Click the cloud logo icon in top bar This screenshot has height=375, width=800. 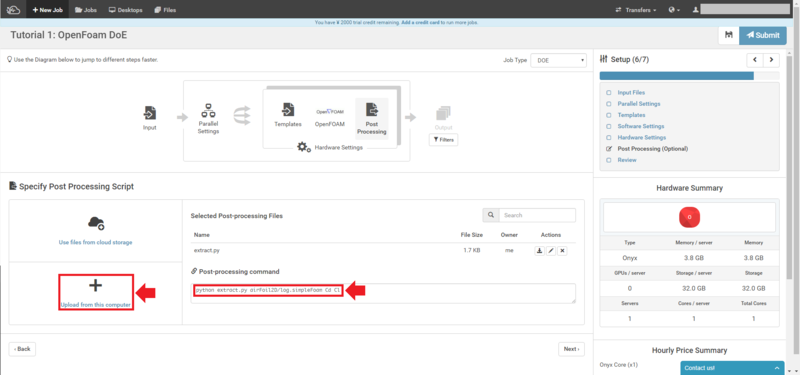[14, 10]
